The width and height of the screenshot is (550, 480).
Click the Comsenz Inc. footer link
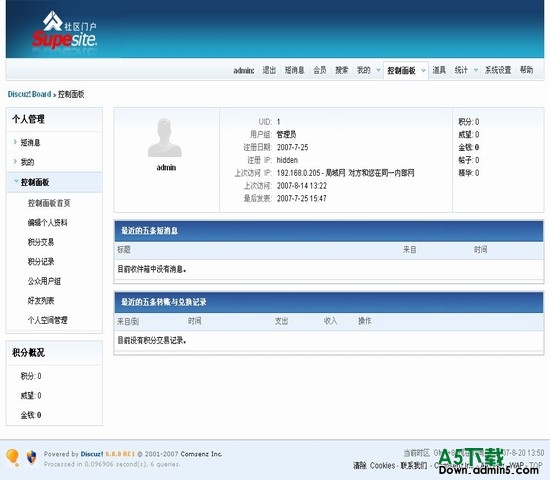point(201,454)
